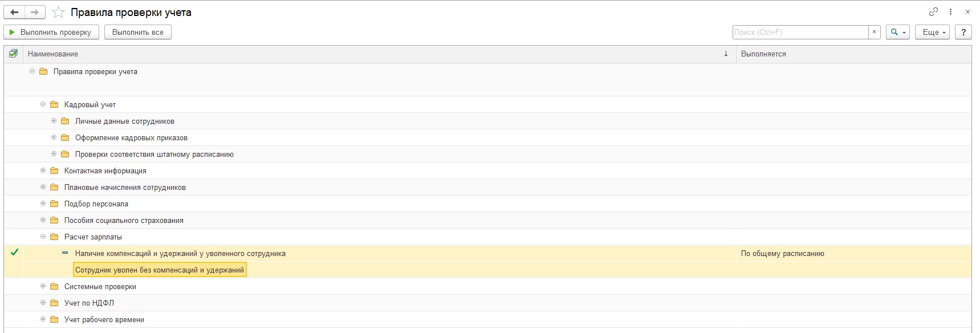Focus the Поиск search input field
The height and width of the screenshot is (333, 980).
click(x=800, y=32)
